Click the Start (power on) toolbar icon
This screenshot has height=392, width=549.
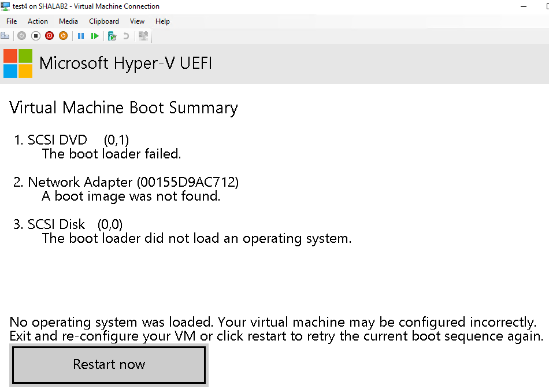point(22,36)
